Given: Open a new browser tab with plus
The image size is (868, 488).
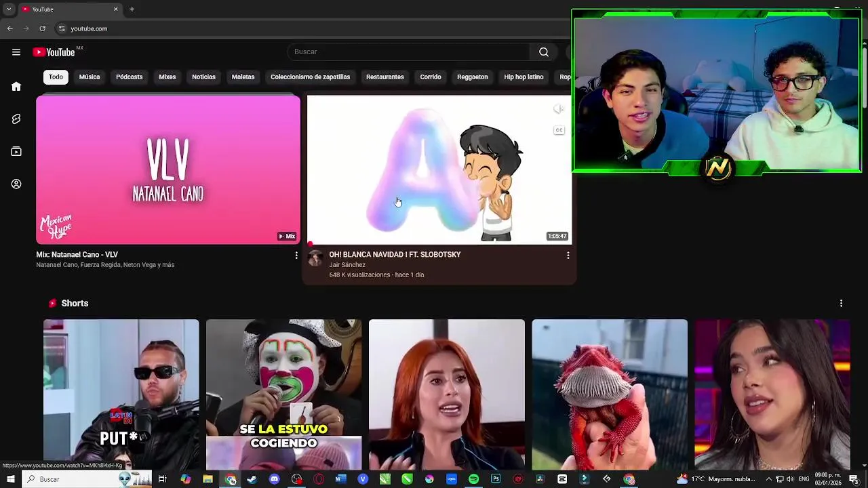Looking at the screenshot, I should pos(132,9).
